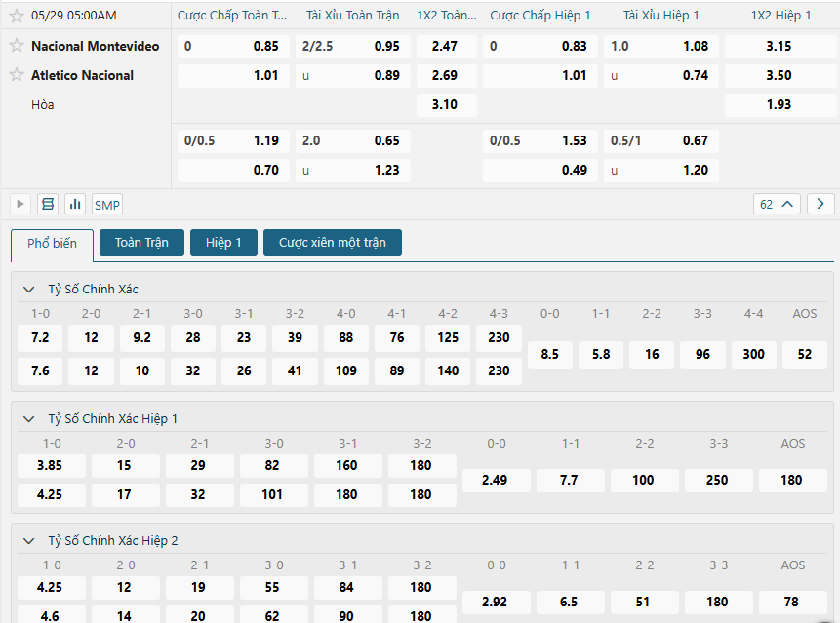Viewport: 840px width, 623px height.
Task: Toggle favorite star for Atletico Nacional
Action: point(17,75)
